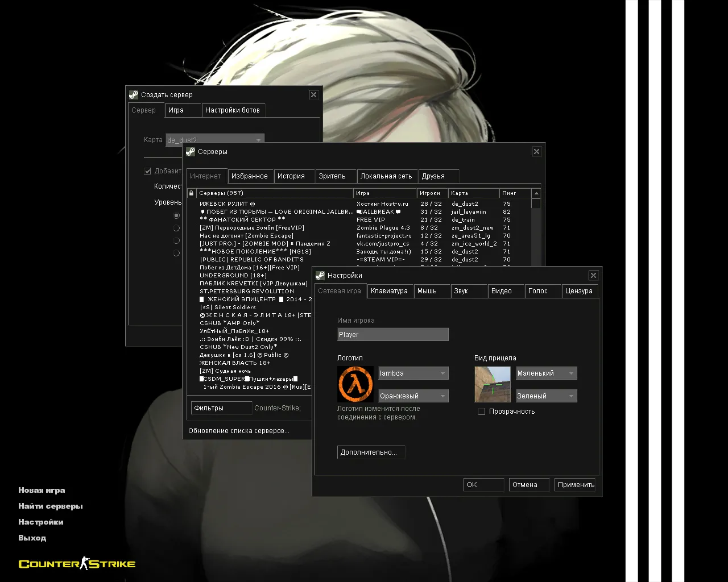Click the Steam icon in Настройки title bar
This screenshot has width=728, height=582.
pos(320,276)
